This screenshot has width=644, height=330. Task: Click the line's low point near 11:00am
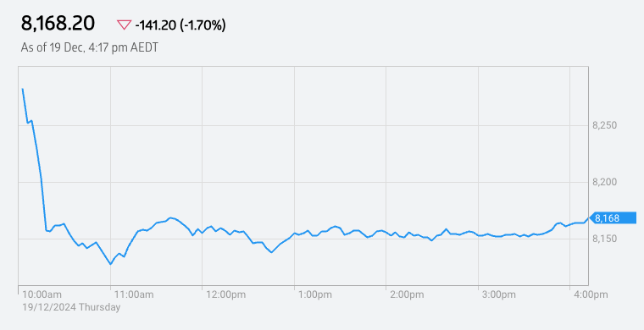(x=110, y=264)
